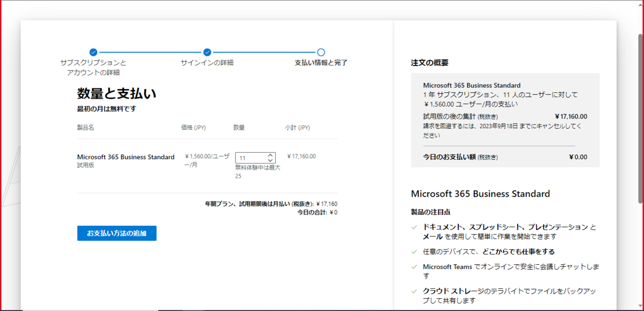The image size is (644, 311).
Task: Click the 試用版 label under product name
Action: [x=86, y=166]
